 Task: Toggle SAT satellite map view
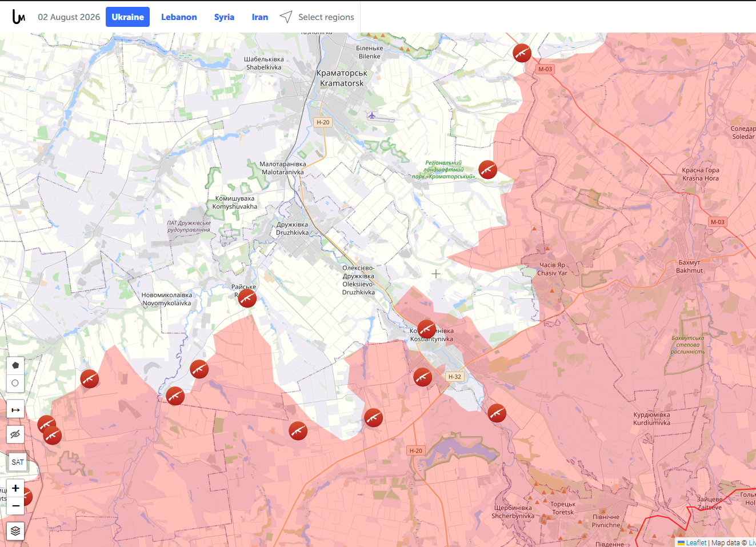[18, 462]
